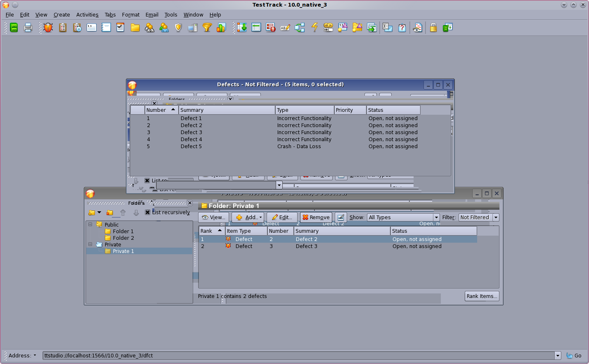Click the list with red alert icon
The width and height of the screenshot is (589, 364).
(271, 28)
